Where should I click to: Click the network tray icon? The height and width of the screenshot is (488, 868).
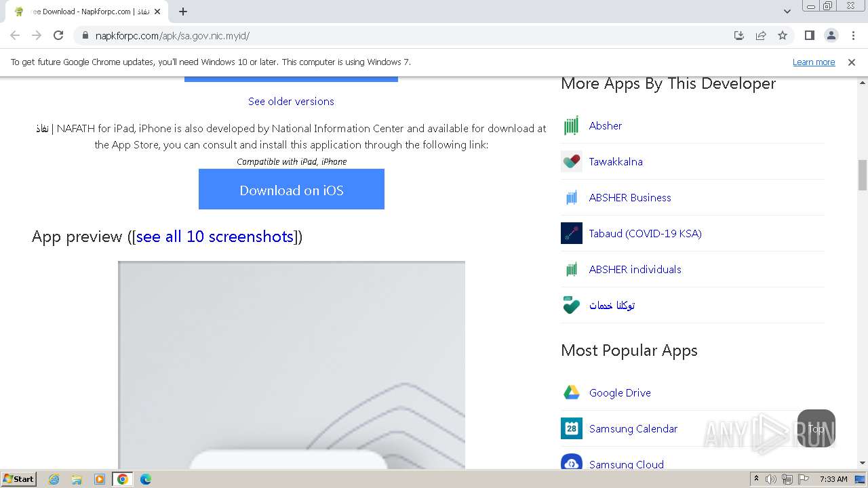pos(787,479)
